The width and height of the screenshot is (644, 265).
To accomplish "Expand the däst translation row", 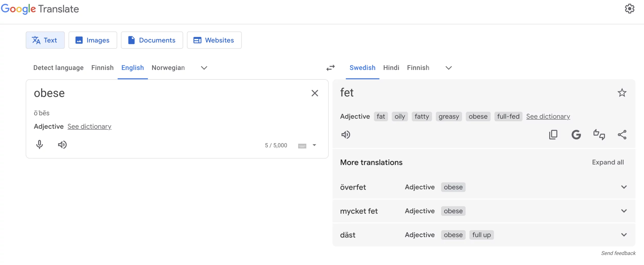I will (624, 235).
